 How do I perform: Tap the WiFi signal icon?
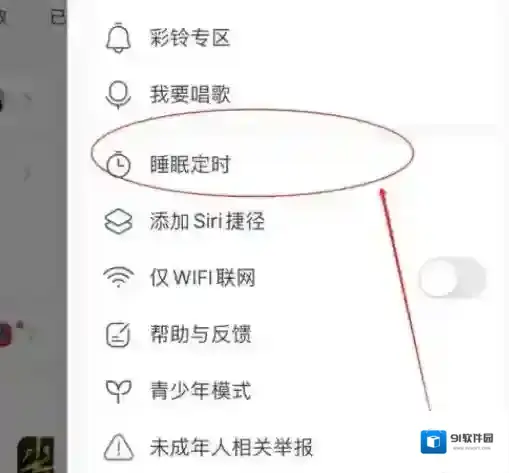point(118,277)
